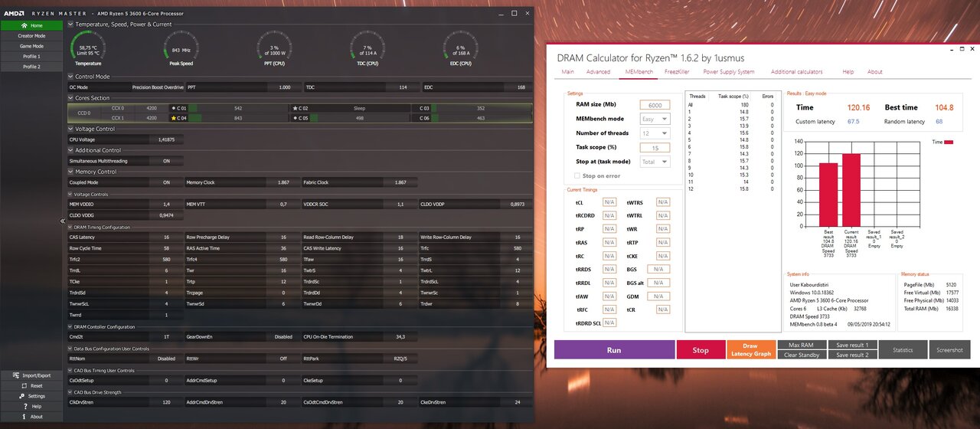Toggle Coupled Mode ON value
980x429 pixels.
click(166, 182)
